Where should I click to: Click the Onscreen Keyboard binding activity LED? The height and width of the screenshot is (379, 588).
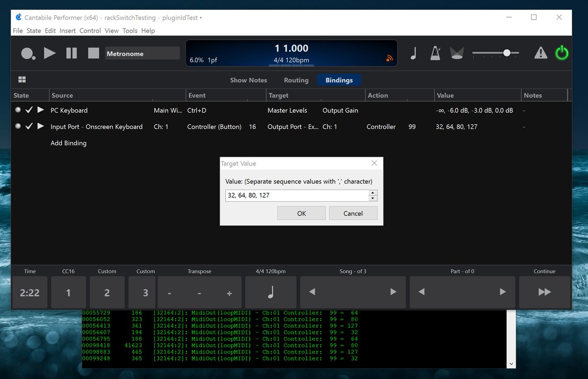tap(18, 126)
